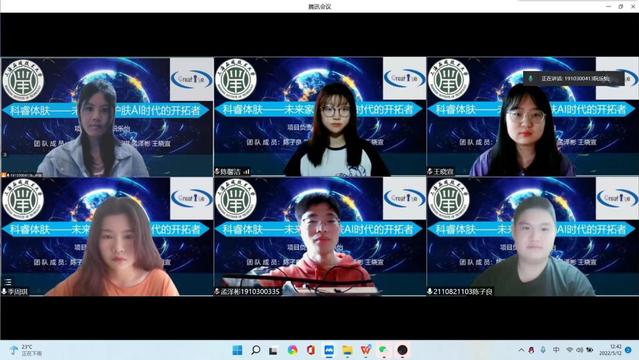This screenshot has height=360, width=639.
Task: Open the notification center badge
Action: pyautogui.click(x=628, y=350)
